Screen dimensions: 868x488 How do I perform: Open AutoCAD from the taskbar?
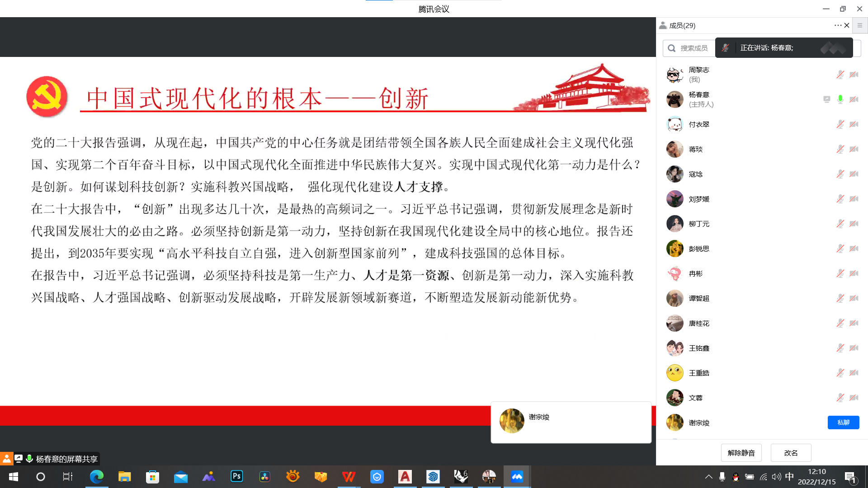coord(405,476)
